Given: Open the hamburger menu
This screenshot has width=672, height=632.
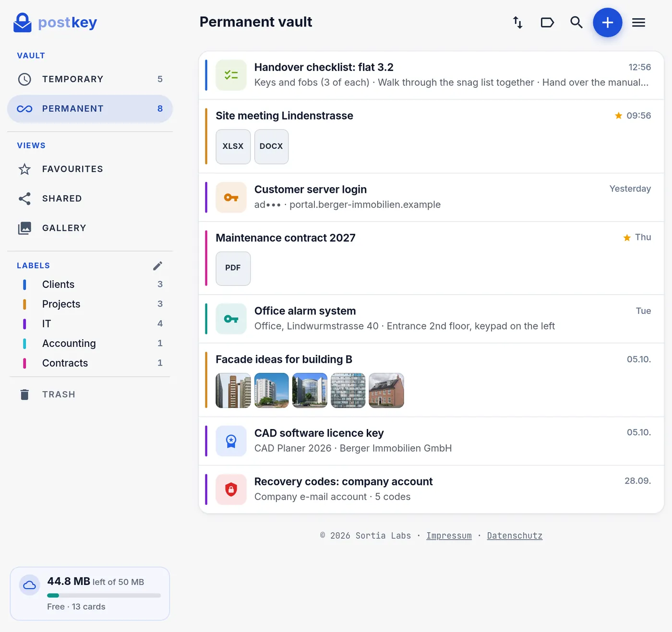Looking at the screenshot, I should click(x=638, y=23).
